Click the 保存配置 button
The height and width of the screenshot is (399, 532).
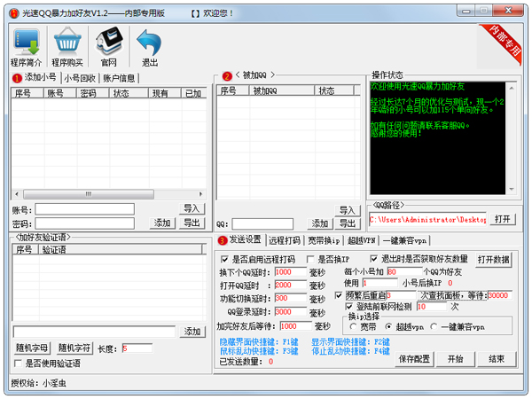414,359
